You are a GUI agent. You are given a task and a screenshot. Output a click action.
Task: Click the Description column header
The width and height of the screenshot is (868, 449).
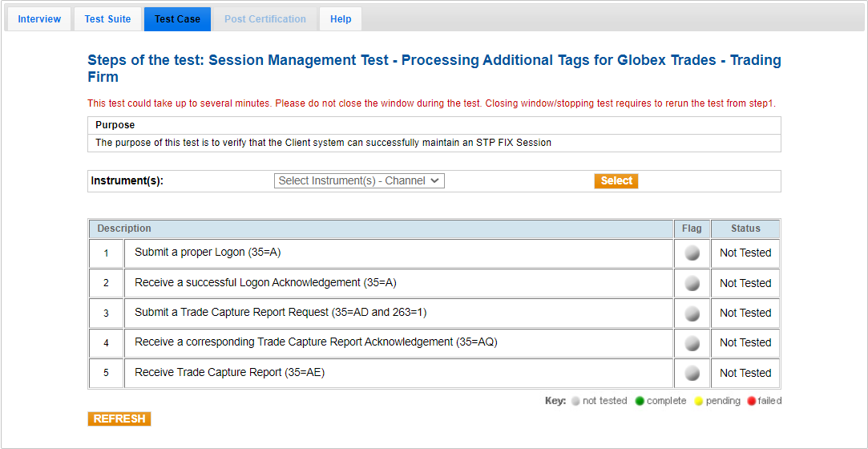coord(124,229)
